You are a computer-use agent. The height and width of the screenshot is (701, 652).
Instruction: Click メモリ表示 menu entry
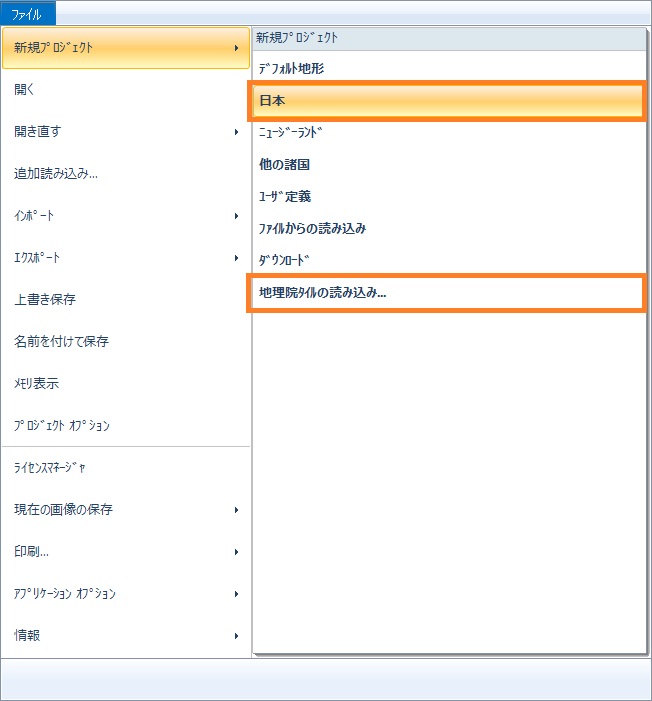(x=126, y=384)
